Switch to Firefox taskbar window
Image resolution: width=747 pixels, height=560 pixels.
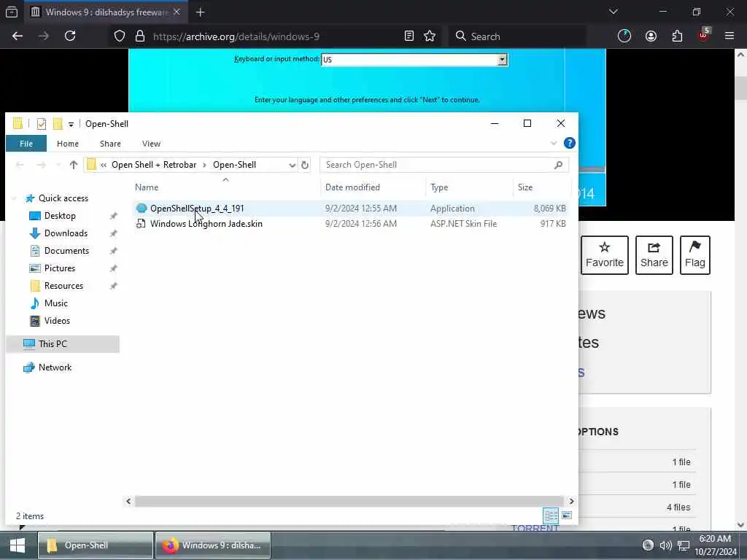point(212,545)
